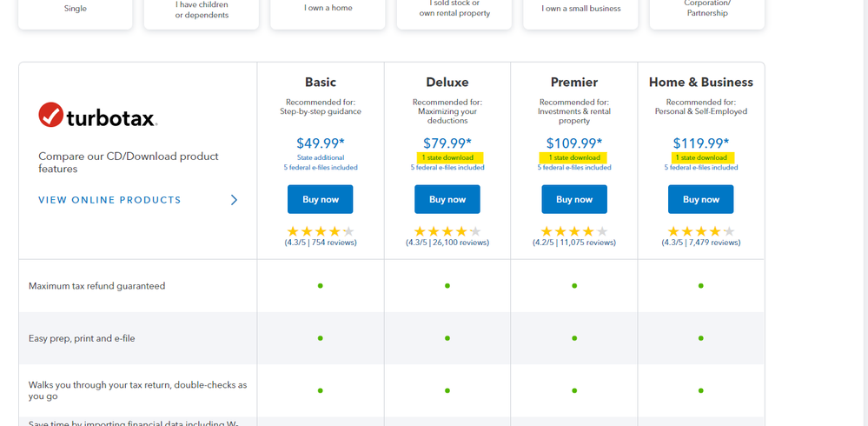This screenshot has width=868, height=426.
Task: Click the Basic column heading
Action: pyautogui.click(x=321, y=82)
